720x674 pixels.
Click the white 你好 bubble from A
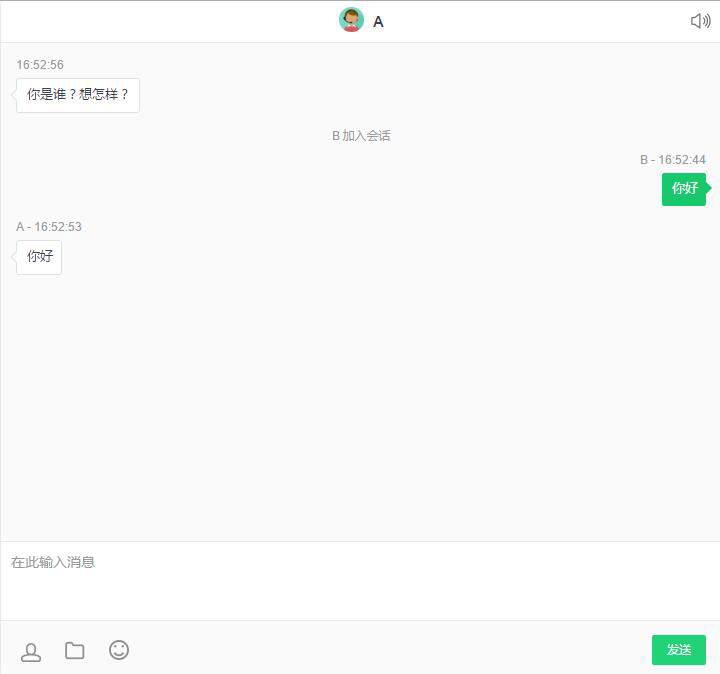[39, 257]
